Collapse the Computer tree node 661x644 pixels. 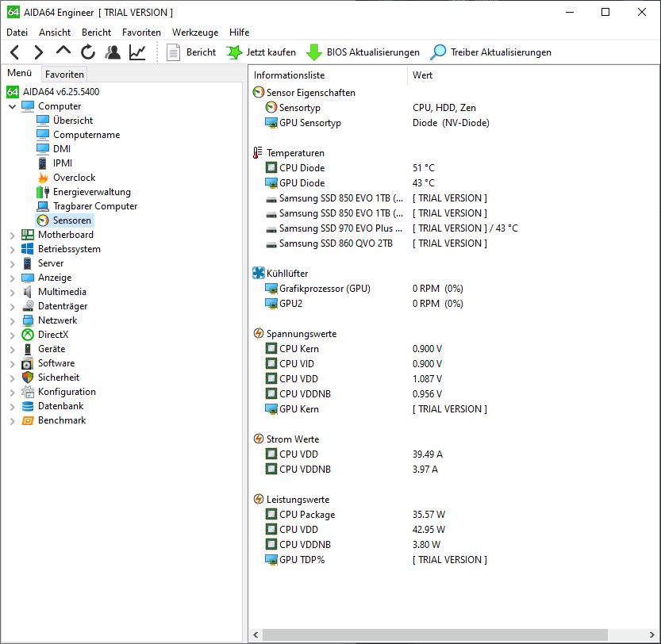click(12, 106)
